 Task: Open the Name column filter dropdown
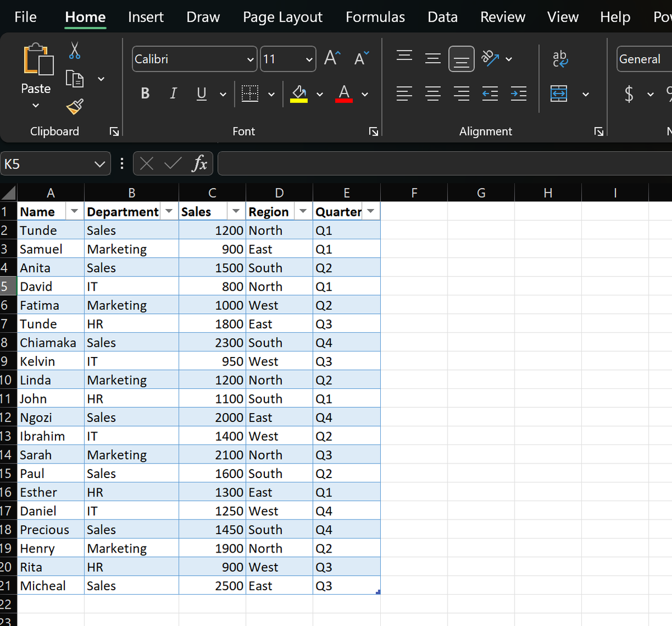pyautogui.click(x=74, y=211)
